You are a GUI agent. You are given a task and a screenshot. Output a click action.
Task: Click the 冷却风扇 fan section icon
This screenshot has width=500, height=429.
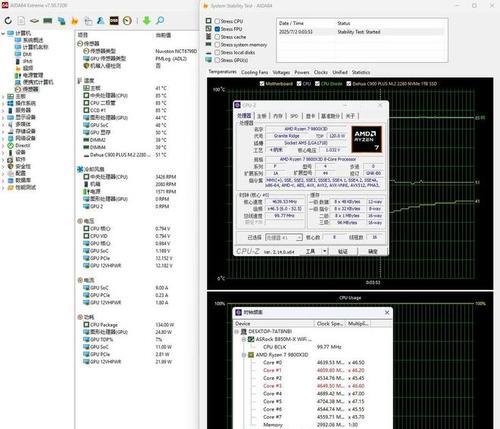point(80,169)
